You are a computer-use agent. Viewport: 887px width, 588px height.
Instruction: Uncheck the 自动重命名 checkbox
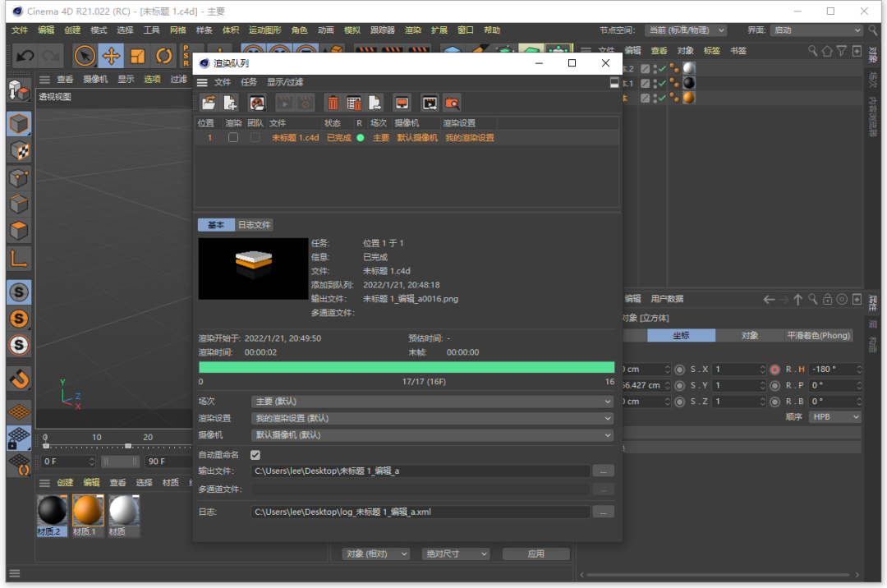pos(255,454)
